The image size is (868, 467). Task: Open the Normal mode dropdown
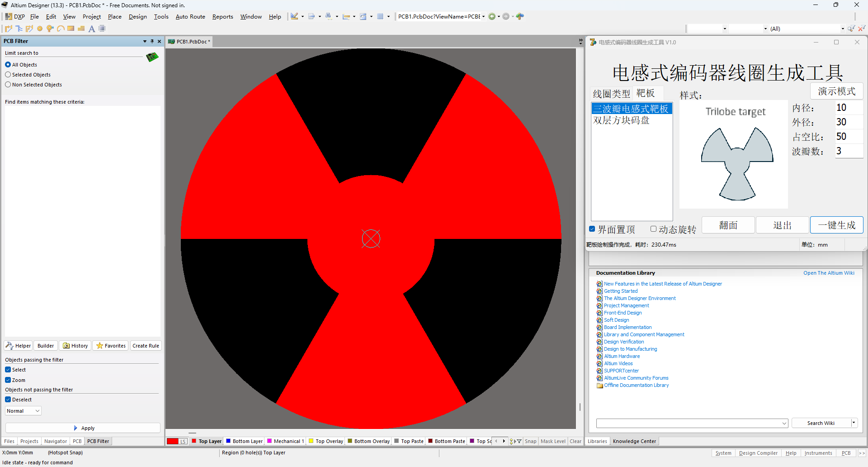pos(24,411)
